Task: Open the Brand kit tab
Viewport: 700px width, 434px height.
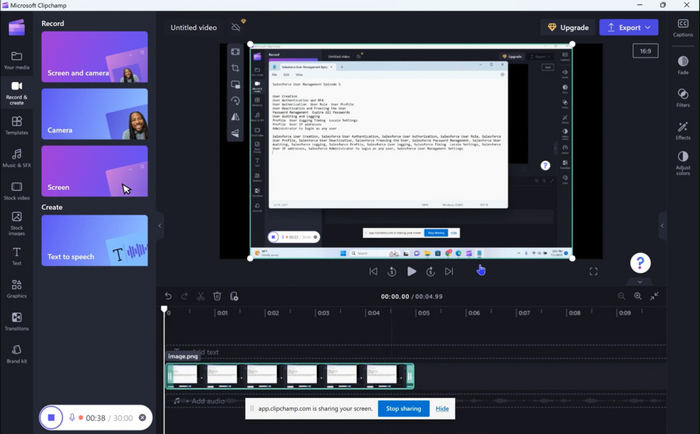Action: [17, 354]
